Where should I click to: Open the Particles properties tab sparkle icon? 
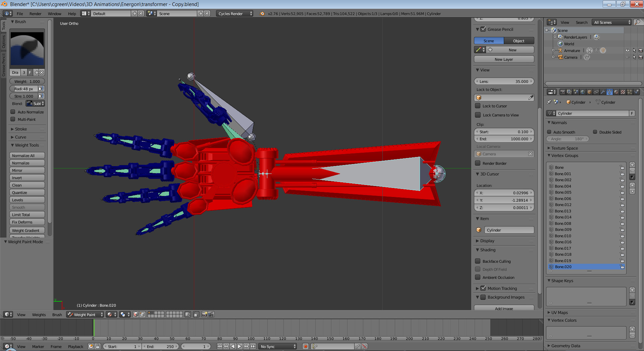tap(630, 92)
